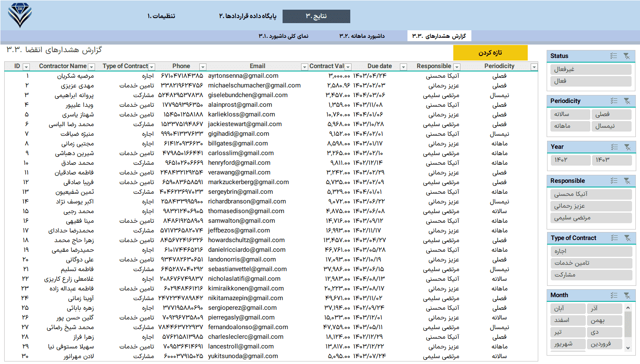Image resolution: width=640 pixels, height=364 pixels.
Task: Filter Periodicity by فصلی
Action: (x=611, y=114)
